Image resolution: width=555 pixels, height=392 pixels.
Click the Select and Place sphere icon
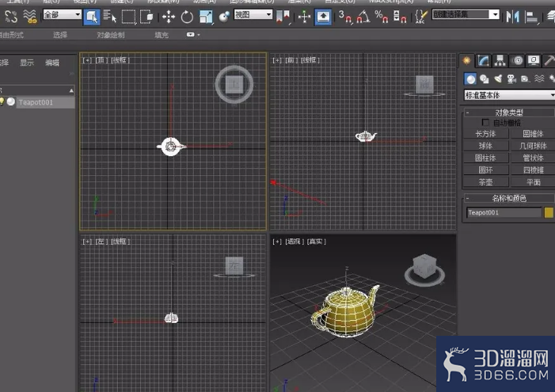[224, 17]
